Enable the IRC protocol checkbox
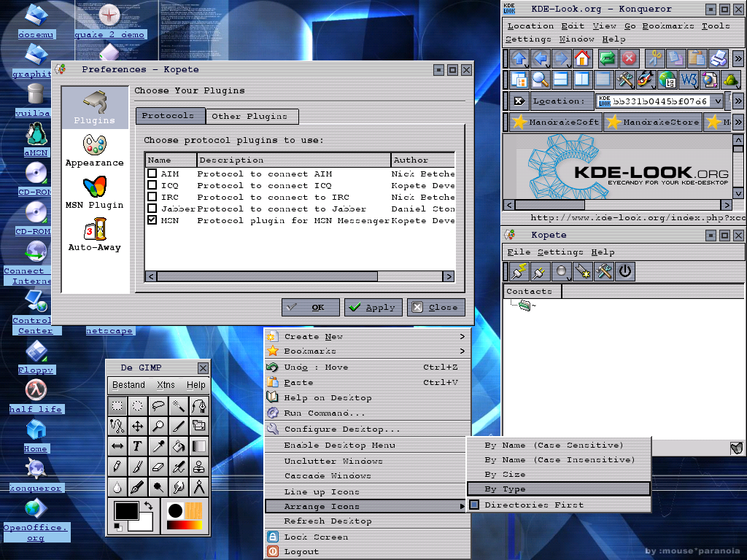This screenshot has width=747, height=560. click(152, 197)
